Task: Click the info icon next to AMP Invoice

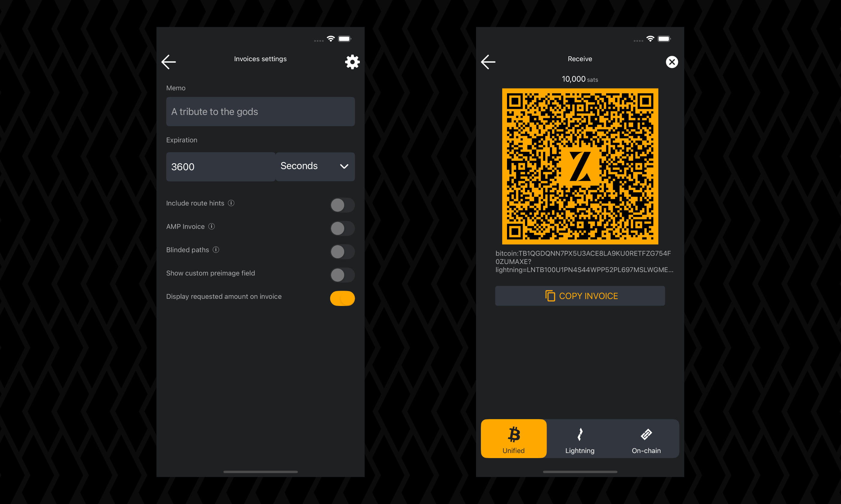Action: coord(213,226)
